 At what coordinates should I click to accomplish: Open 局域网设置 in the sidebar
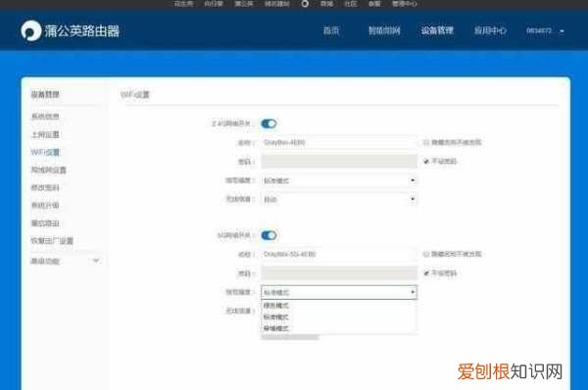tap(48, 170)
